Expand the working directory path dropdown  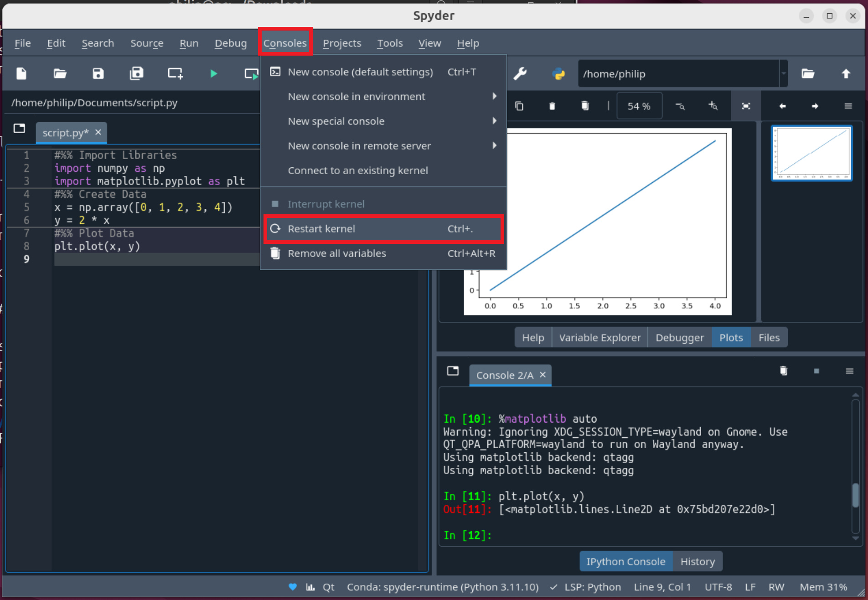[x=784, y=73]
